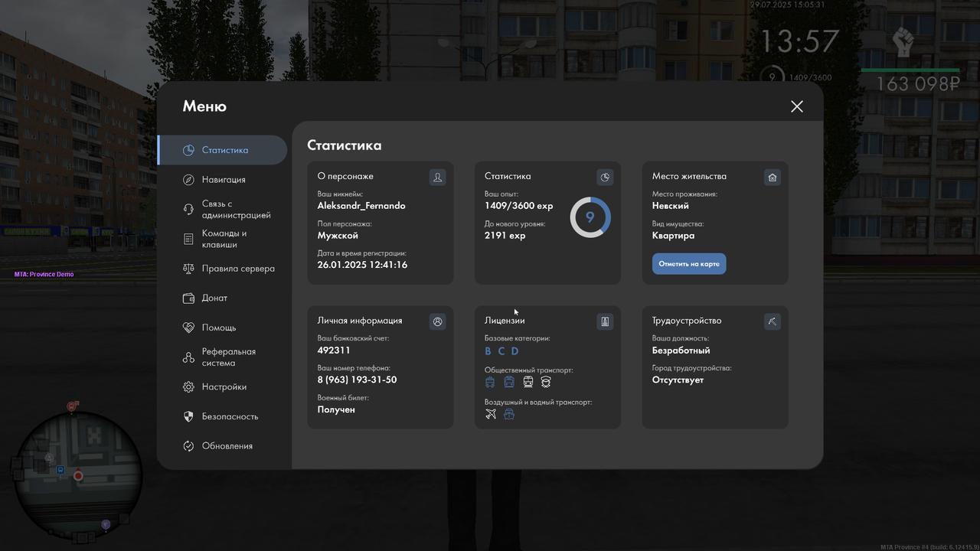Image resolution: width=980 pixels, height=551 pixels.
Task: Click the Статистика pie chart sidebar icon
Action: coord(188,150)
